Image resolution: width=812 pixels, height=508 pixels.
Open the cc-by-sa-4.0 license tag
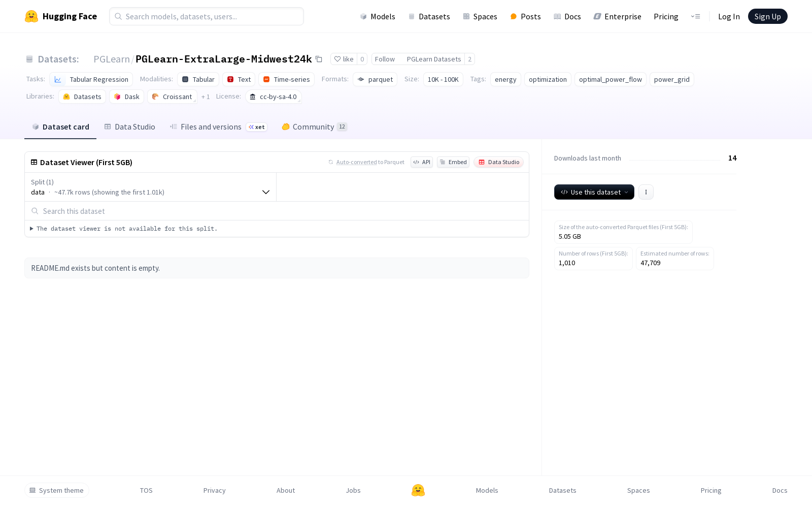(x=273, y=97)
